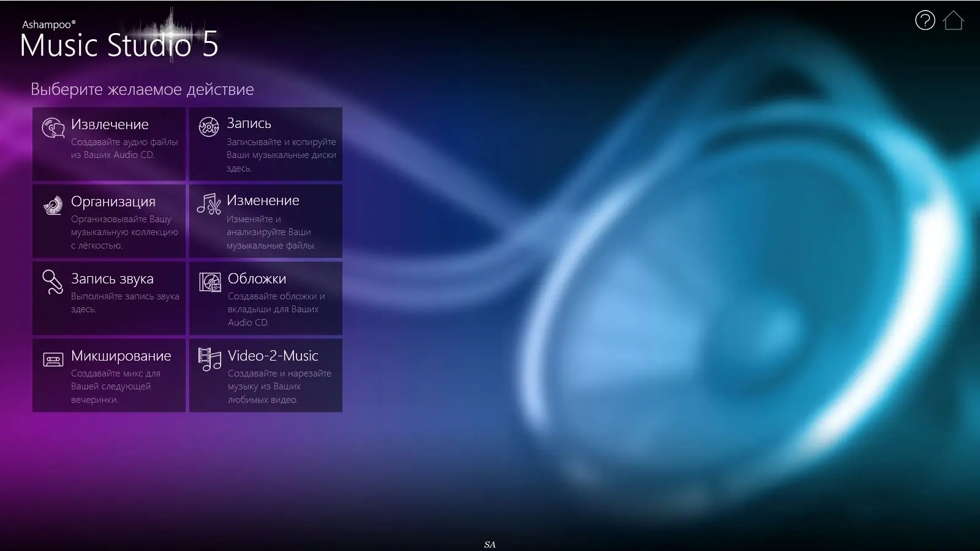Click the text 'Записывайте и копируйте Ваши музыкальные диски здесь.'

281,155
